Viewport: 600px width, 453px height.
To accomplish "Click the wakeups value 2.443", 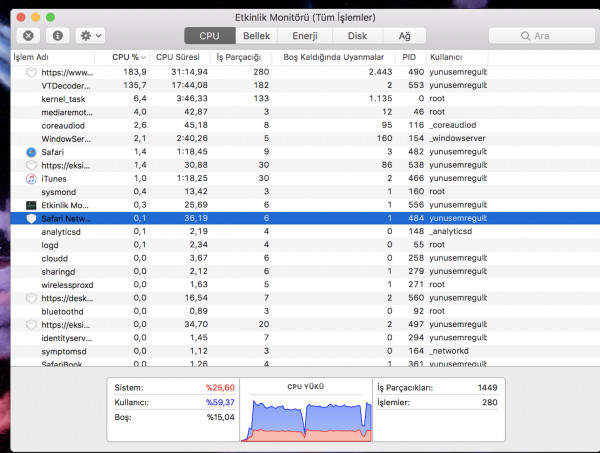I will pos(380,72).
